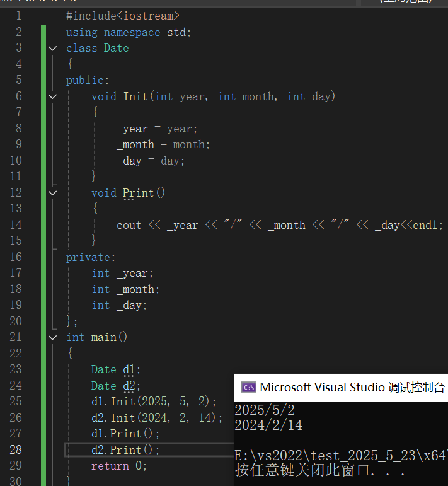Click the '_year = year;' assignment statement

pos(157,129)
